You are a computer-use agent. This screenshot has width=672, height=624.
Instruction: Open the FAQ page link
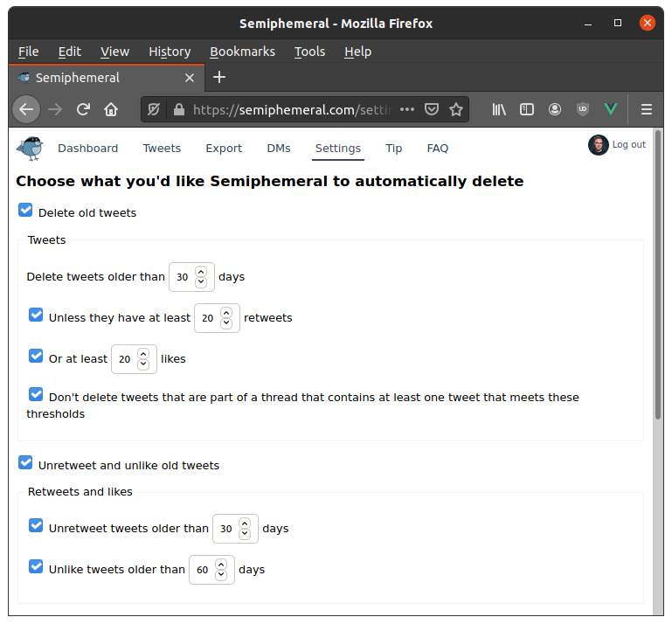pyautogui.click(x=438, y=149)
